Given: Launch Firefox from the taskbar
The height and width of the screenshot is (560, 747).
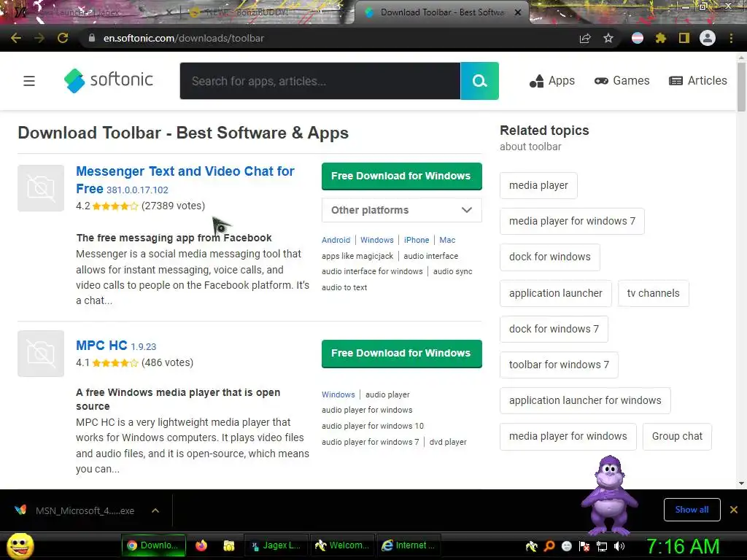Looking at the screenshot, I should (x=201, y=545).
